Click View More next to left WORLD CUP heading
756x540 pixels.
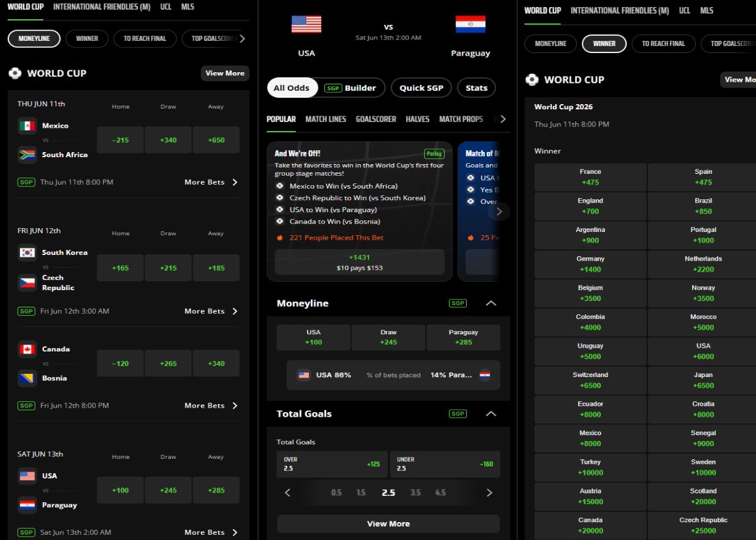pos(224,73)
